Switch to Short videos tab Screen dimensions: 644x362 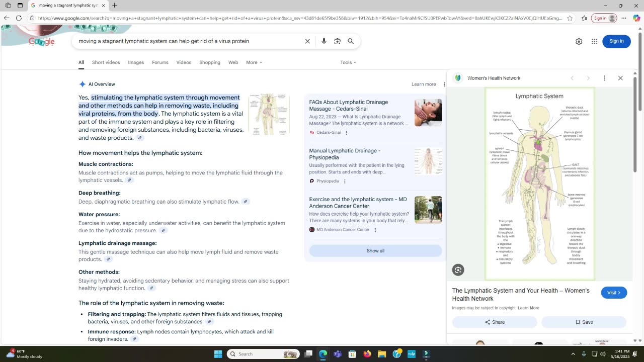point(106,62)
